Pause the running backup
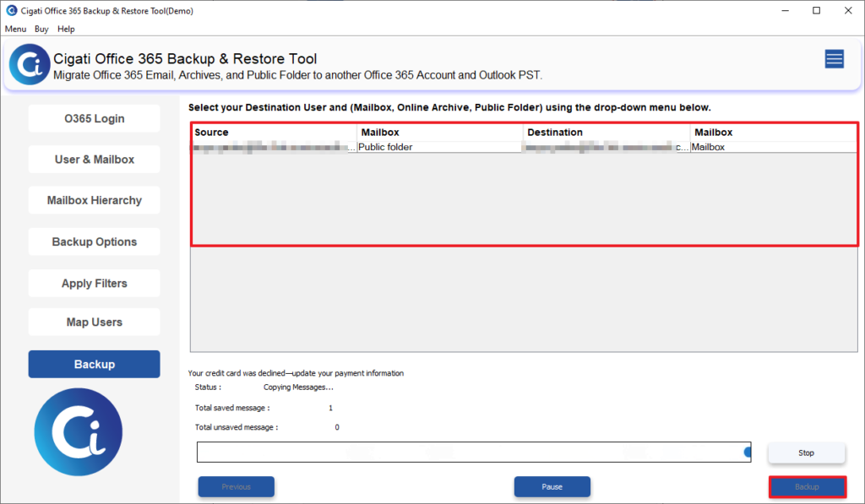Image resolution: width=865 pixels, height=504 pixels. [x=552, y=487]
